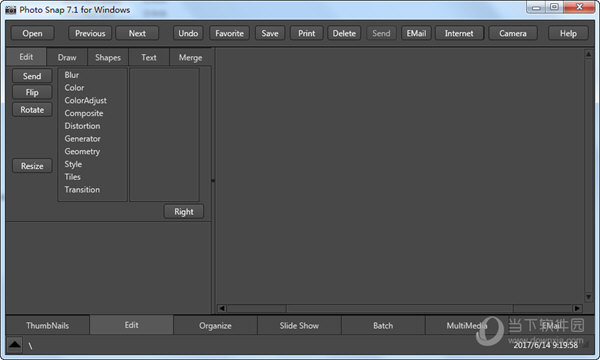The image size is (600, 360).
Task: Click the Rotate button
Action: coord(32,110)
